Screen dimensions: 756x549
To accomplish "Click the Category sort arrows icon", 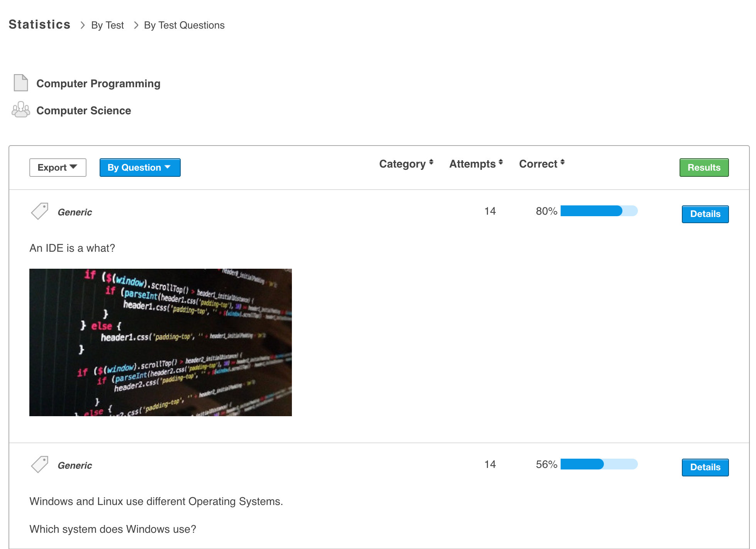I will 431,163.
